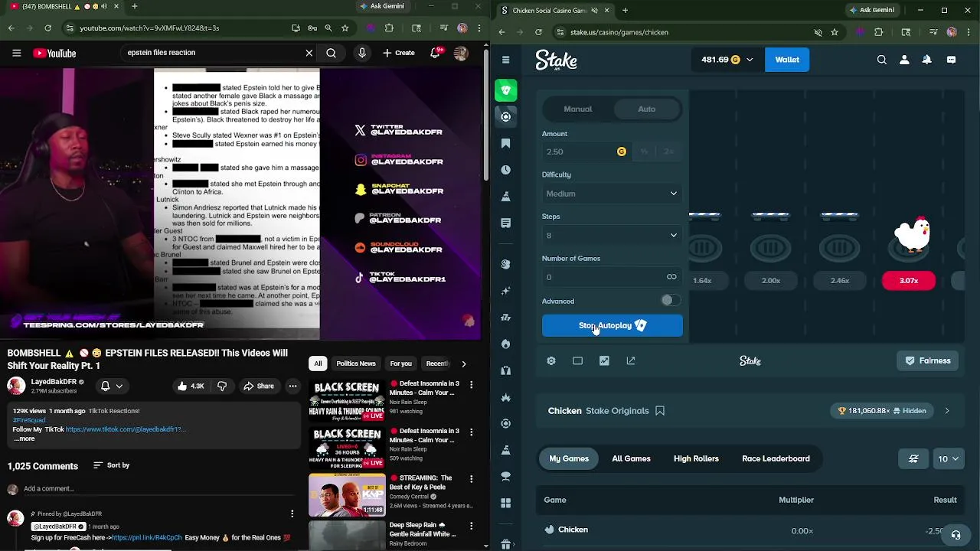Viewport: 980px width, 551px height.
Task: Select the Politics News chip
Action: click(356, 364)
